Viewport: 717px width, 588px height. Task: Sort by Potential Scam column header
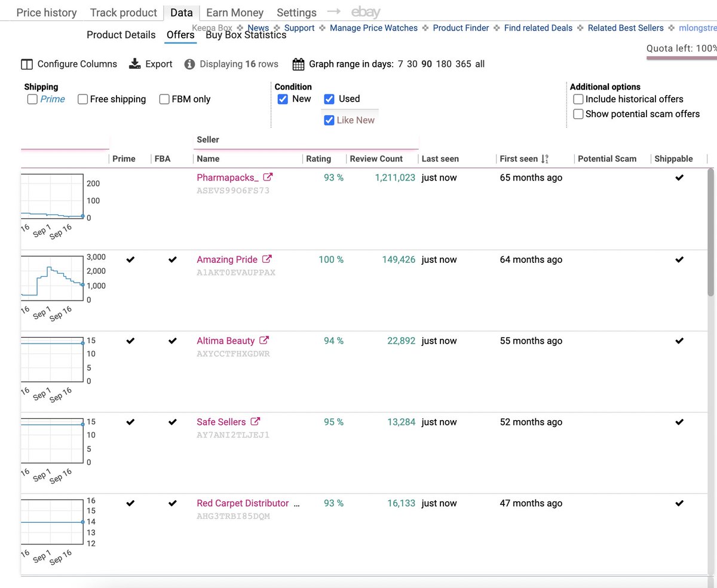click(x=607, y=159)
